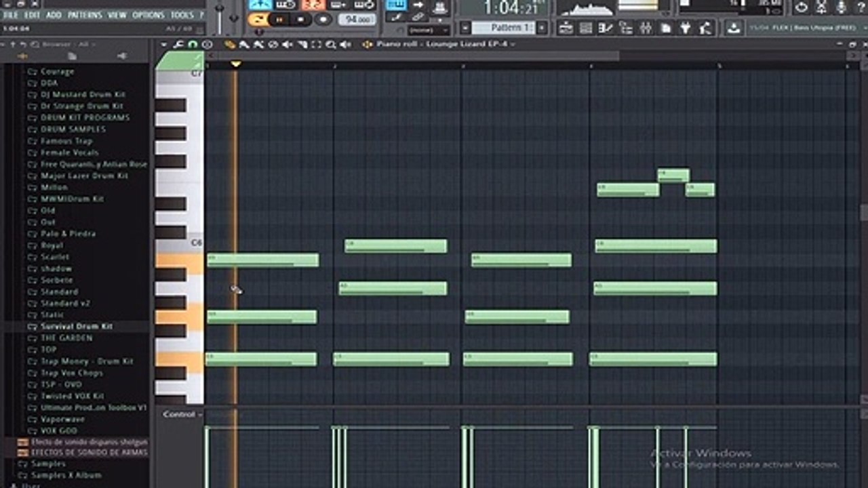Open the question mark help icon

pos(861,7)
